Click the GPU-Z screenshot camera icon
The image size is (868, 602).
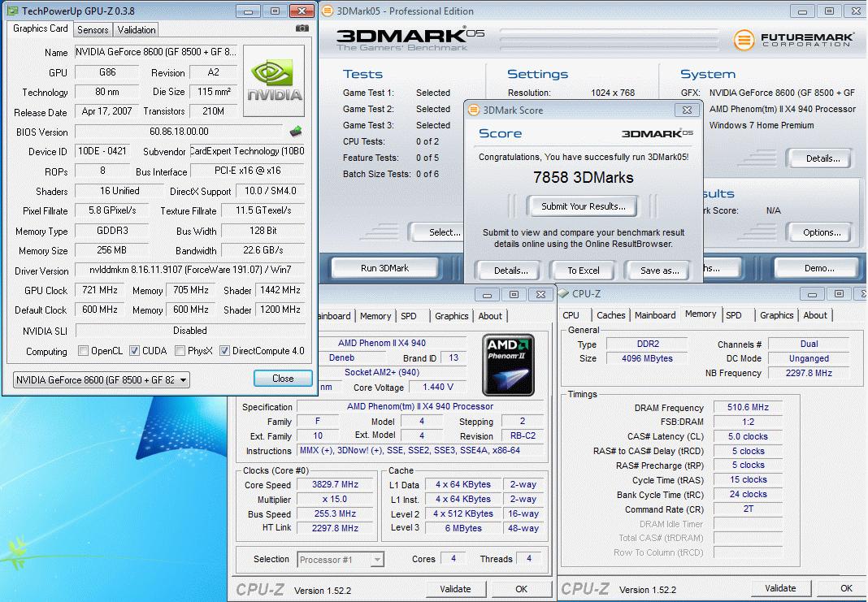[302, 28]
